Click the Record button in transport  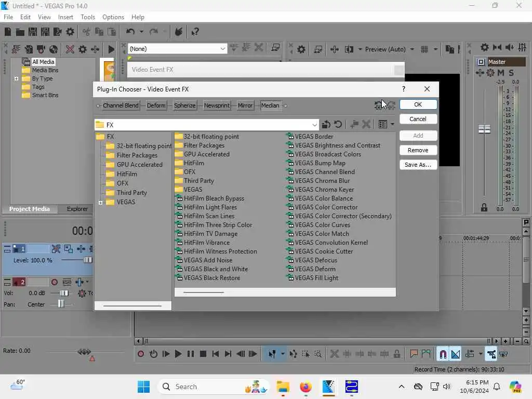pyautogui.click(x=141, y=354)
